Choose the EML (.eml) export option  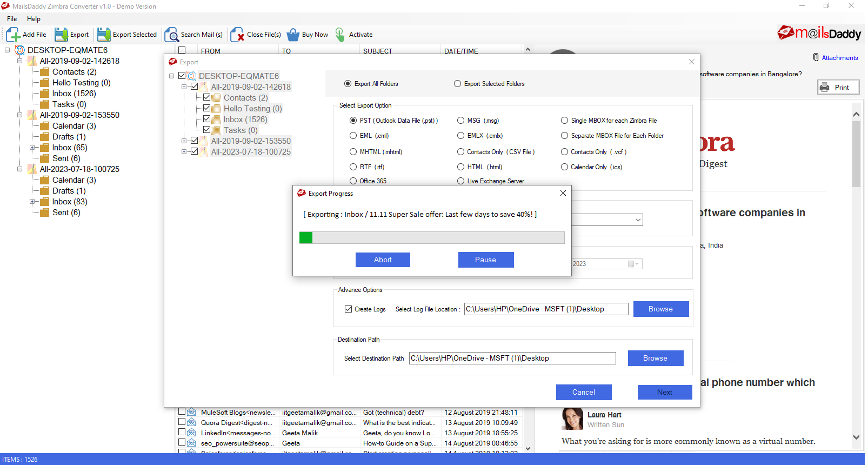[353, 136]
